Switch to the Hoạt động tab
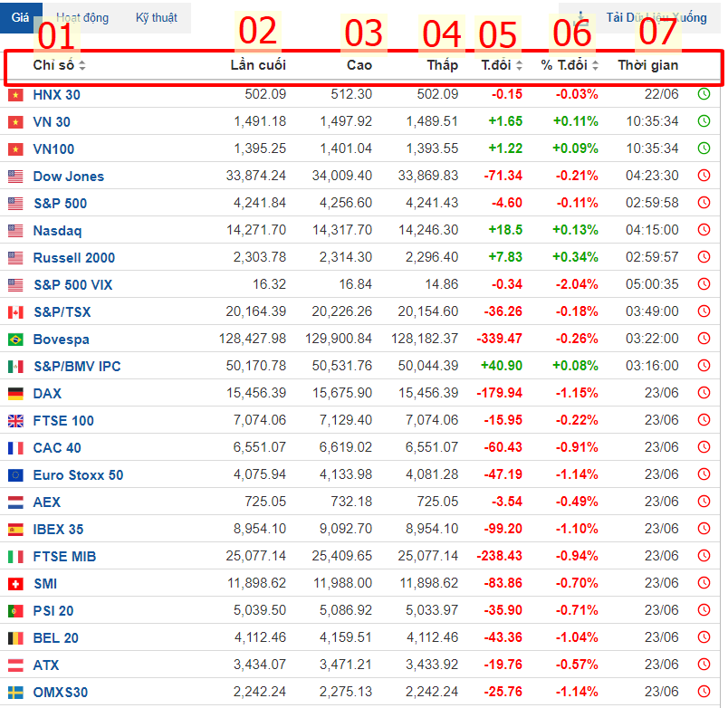Screen dimensions: 728x708 pyautogui.click(x=82, y=17)
